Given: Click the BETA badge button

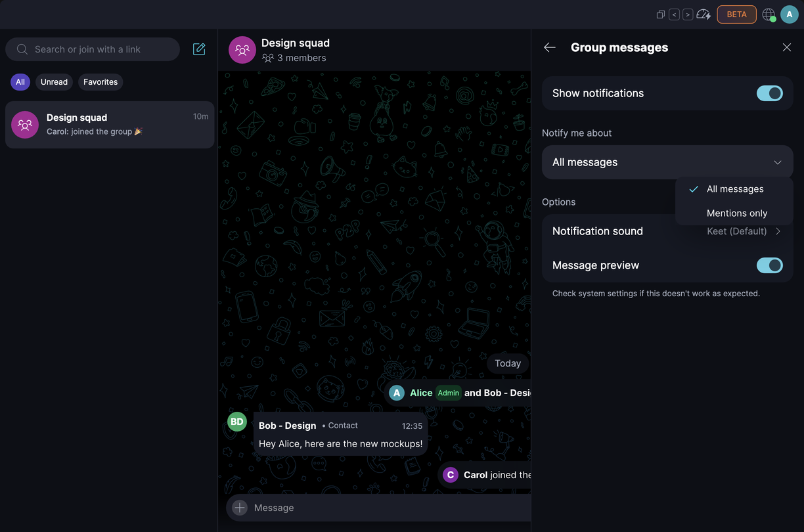Looking at the screenshot, I should coord(736,14).
